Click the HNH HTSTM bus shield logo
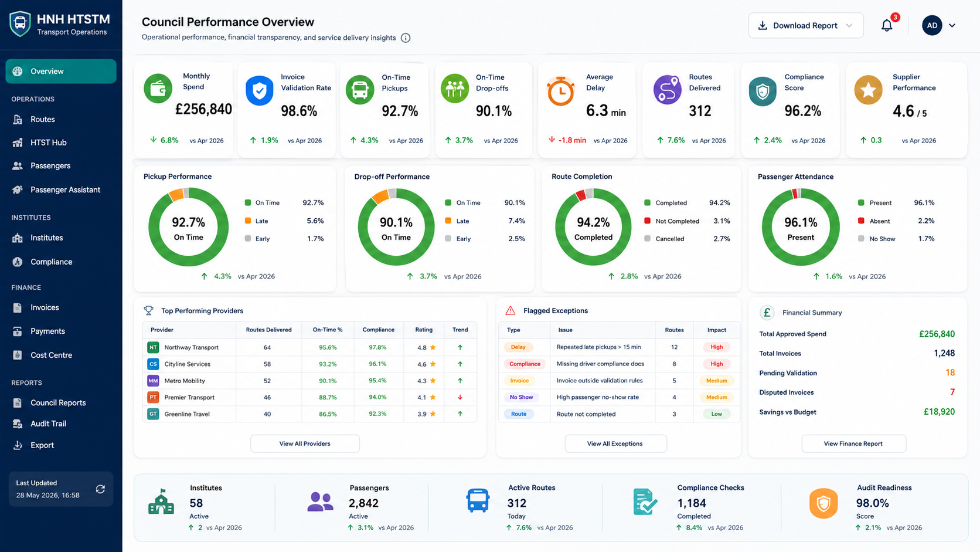Viewport: 980px width, 552px height. coord(20,24)
